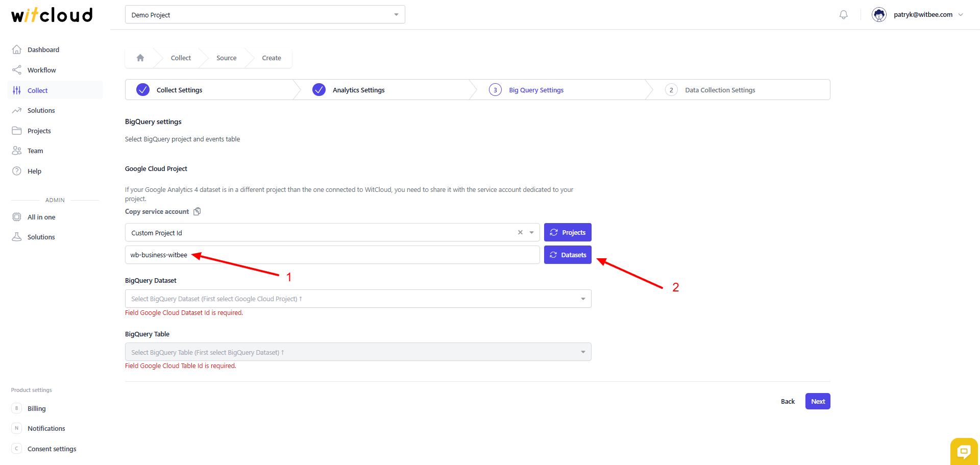
Task: Switch to the Analytics Settings step
Action: point(358,90)
